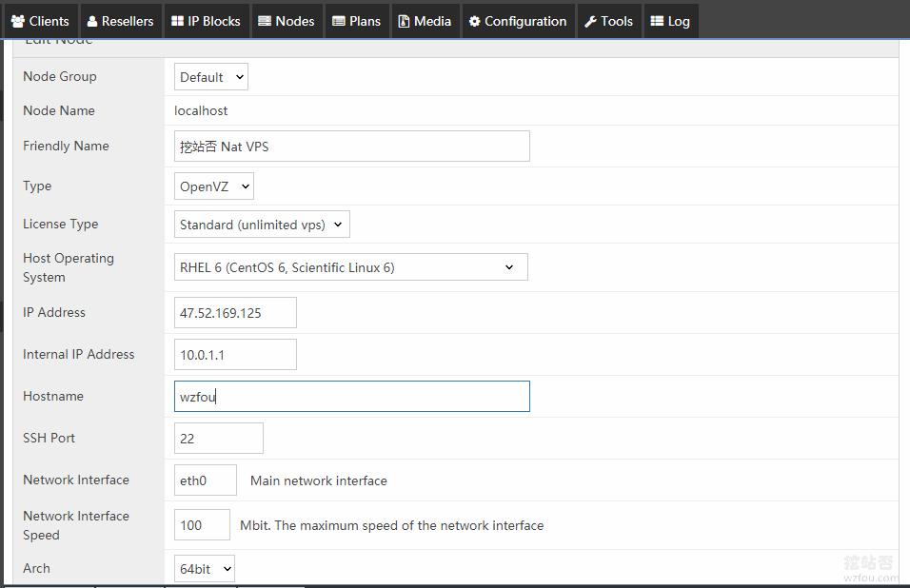The width and height of the screenshot is (910, 588).
Task: Click the IP Blocks grid icon
Action: coord(177,22)
